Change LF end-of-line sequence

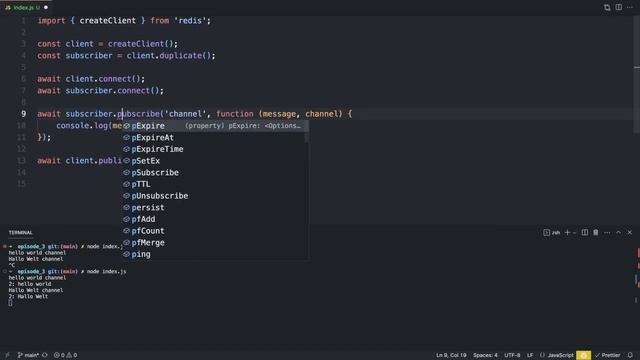[530, 355]
